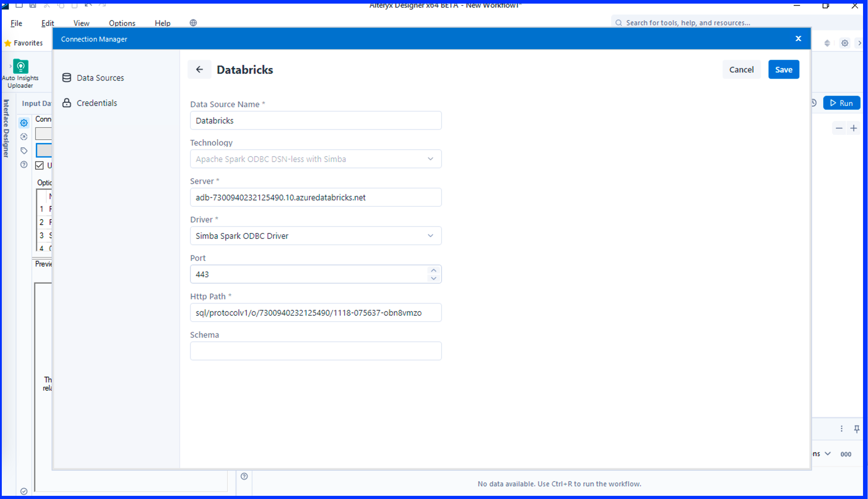Viewport: 868px width, 499px height.
Task: Click Save to store Databricks connection
Action: point(783,70)
